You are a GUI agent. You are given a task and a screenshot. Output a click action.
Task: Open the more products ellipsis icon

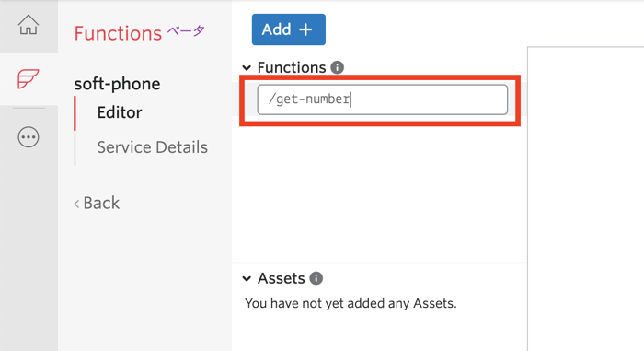29,137
